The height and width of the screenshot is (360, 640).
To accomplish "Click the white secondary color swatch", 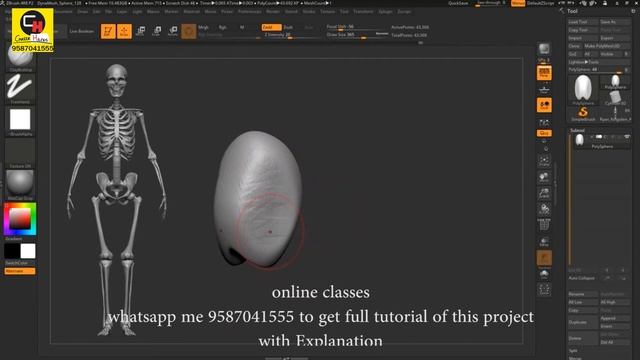I will [x=28, y=251].
